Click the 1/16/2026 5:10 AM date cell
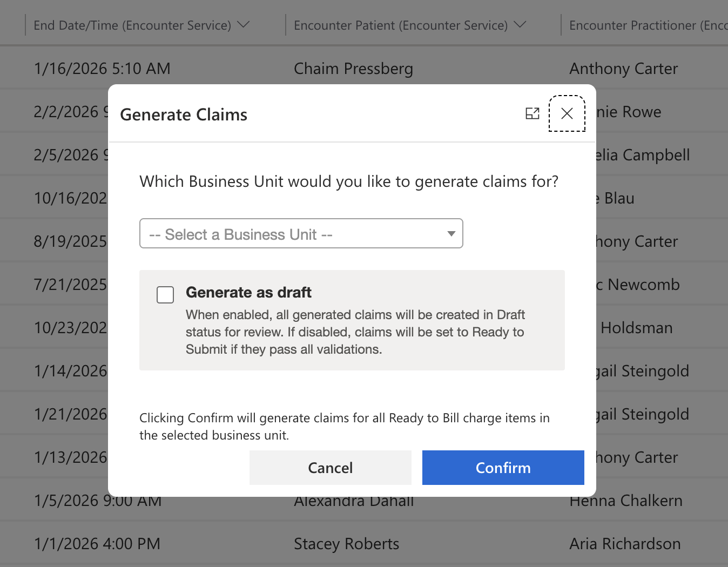 click(x=102, y=69)
